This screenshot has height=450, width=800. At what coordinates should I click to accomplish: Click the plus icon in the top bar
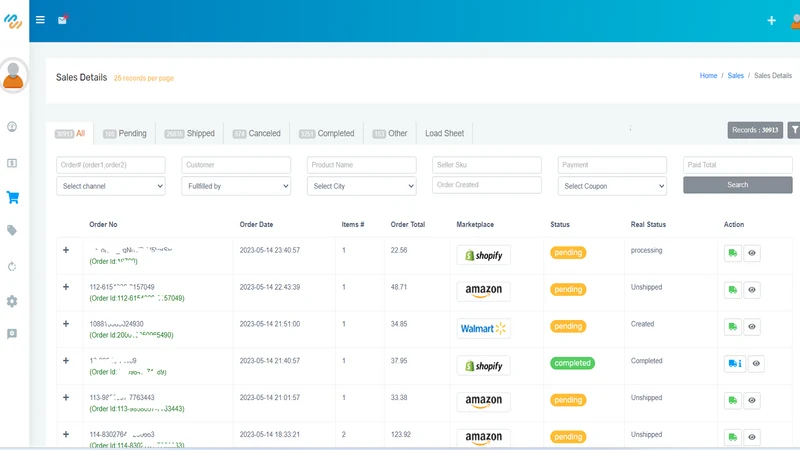point(771,20)
